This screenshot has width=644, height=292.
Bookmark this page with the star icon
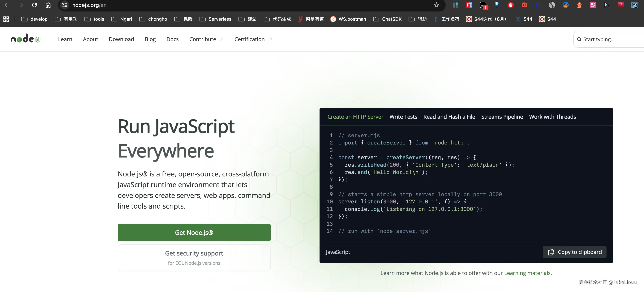(436, 5)
